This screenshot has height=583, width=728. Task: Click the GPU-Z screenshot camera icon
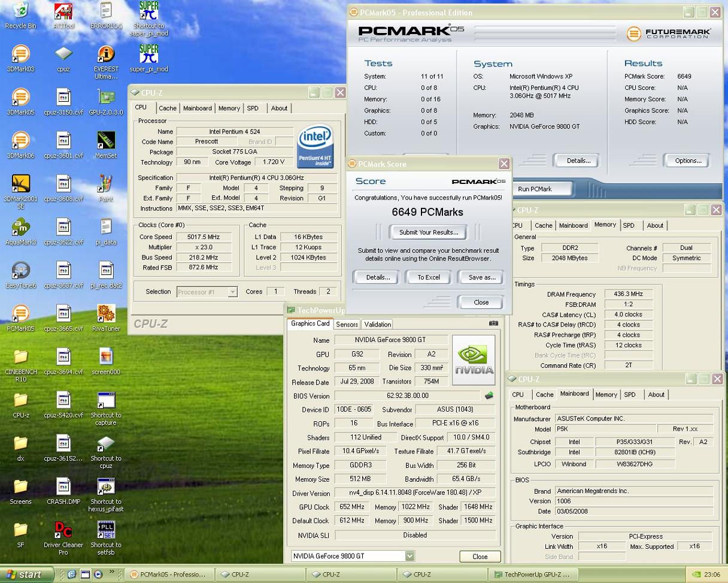[493, 323]
